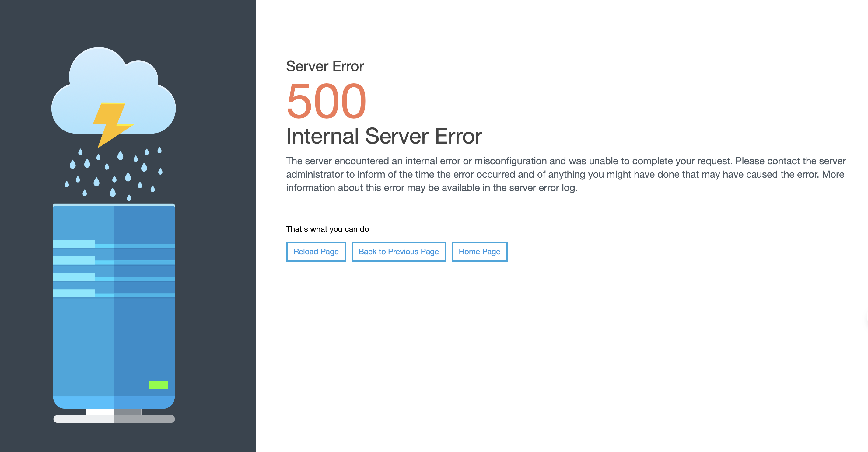This screenshot has height=452, width=868.
Task: Click the second drive slot stripe on server
Action: [x=74, y=260]
